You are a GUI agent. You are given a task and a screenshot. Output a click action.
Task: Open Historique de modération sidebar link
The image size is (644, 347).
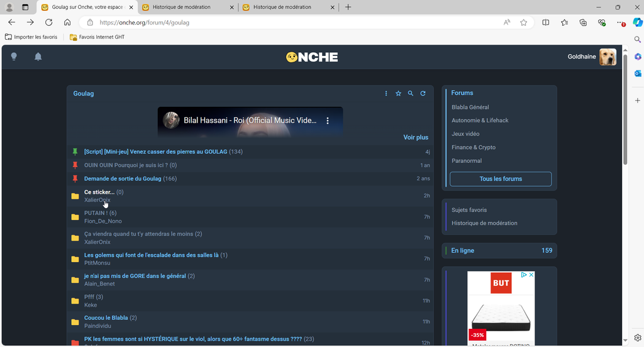pos(484,223)
